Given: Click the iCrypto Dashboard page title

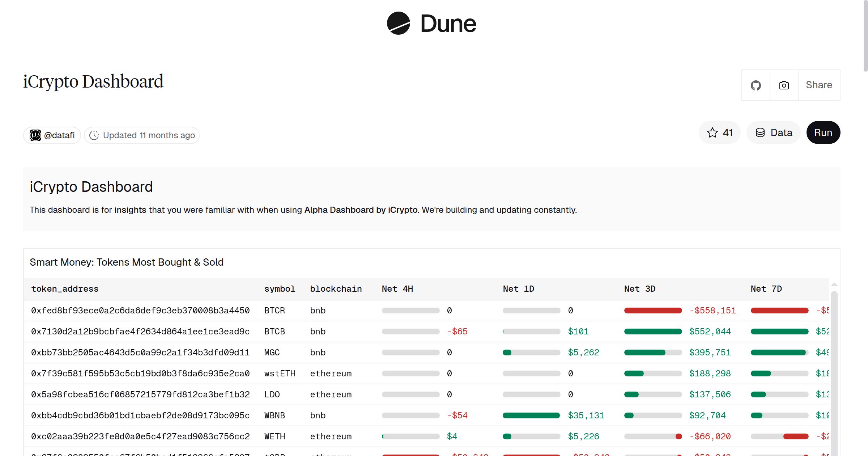Looking at the screenshot, I should 93,81.
